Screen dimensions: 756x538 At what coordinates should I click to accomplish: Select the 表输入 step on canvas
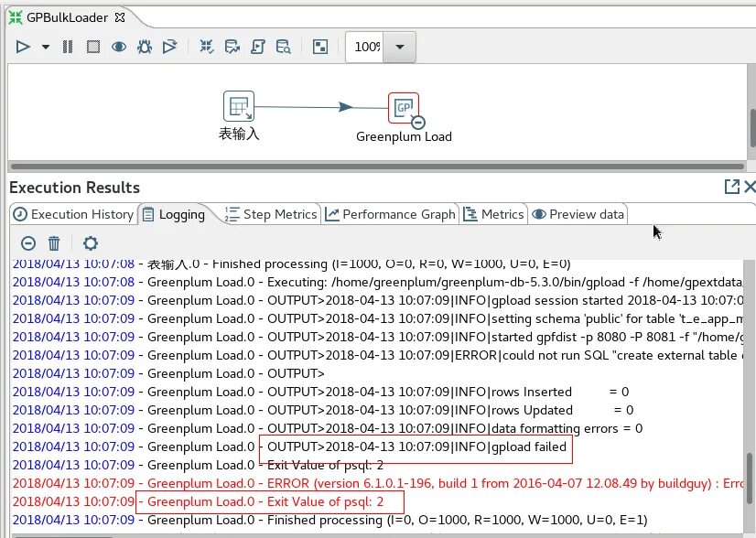[x=239, y=106]
